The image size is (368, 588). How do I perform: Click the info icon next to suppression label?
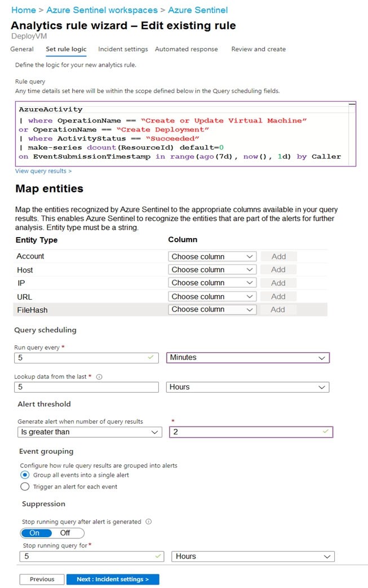[x=149, y=521]
